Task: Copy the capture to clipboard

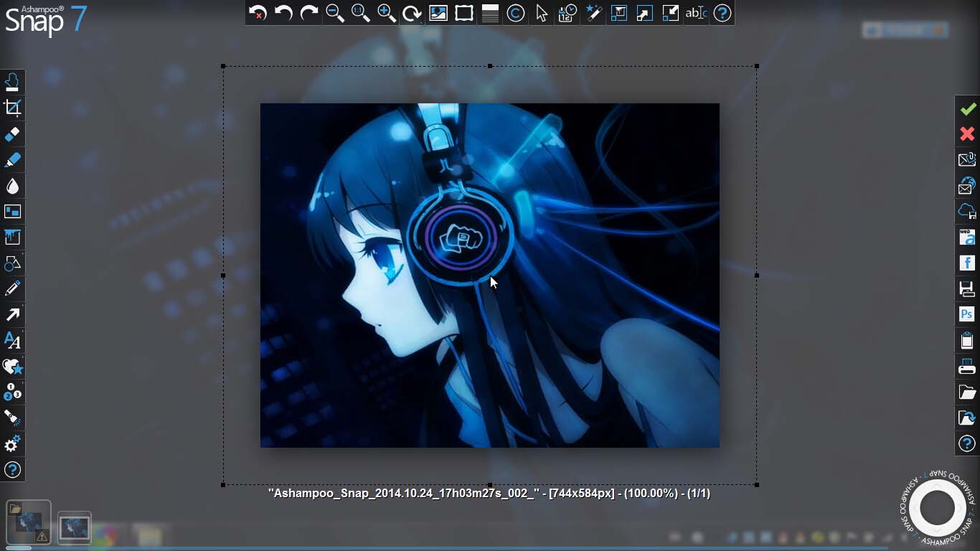Action: pos(967,341)
